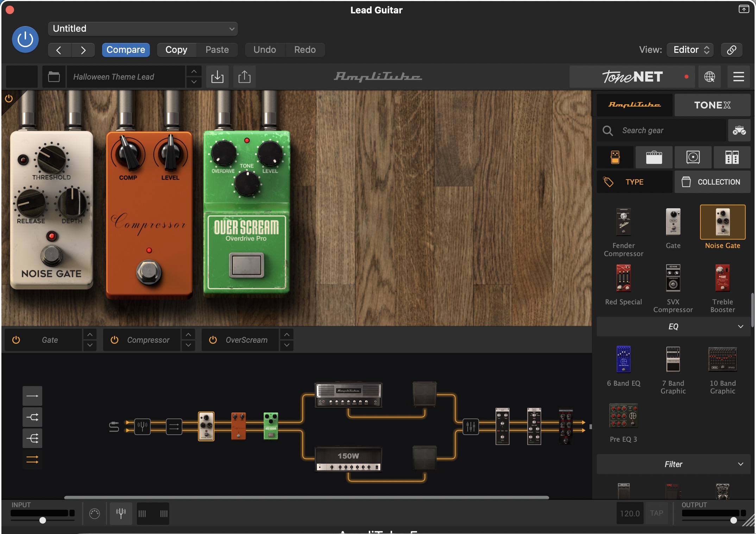
Task: Switch to the TONEX tab
Action: click(x=712, y=105)
